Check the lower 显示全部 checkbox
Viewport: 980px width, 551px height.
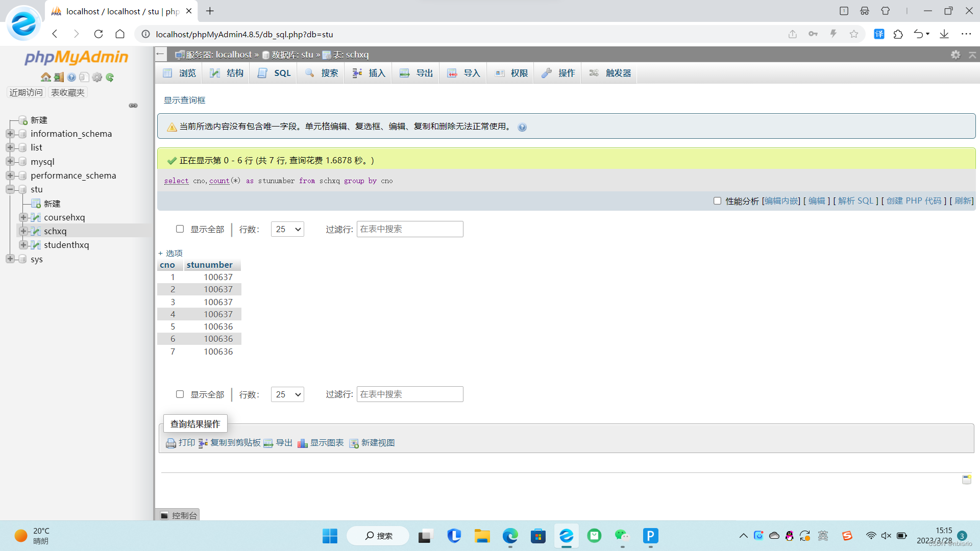click(x=180, y=394)
